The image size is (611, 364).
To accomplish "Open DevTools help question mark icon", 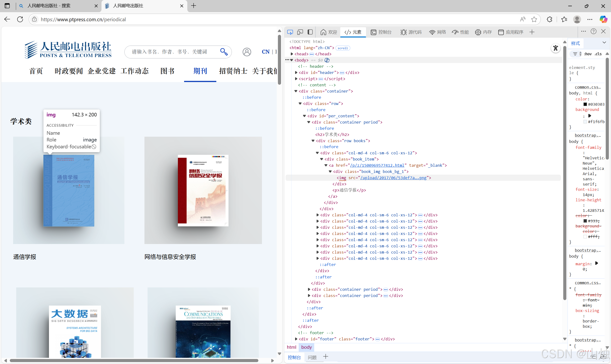I will (x=594, y=31).
